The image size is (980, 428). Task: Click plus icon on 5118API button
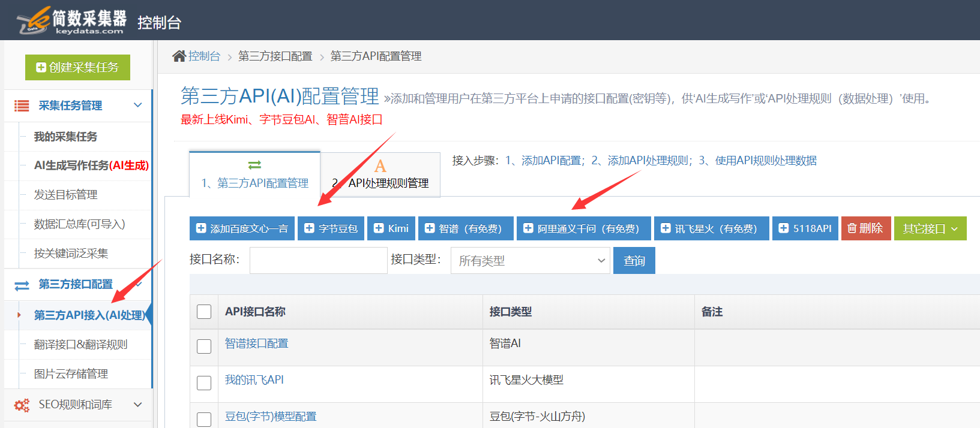784,228
